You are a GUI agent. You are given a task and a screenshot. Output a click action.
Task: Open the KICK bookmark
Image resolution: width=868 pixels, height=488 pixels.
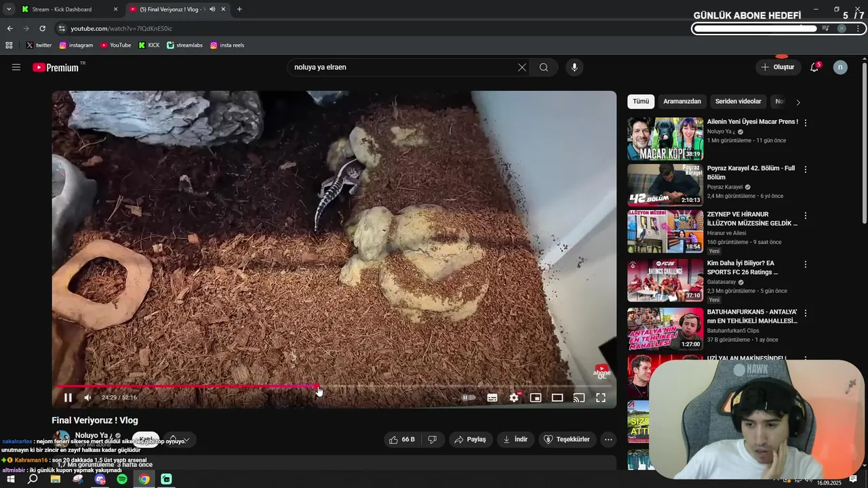tap(149, 45)
